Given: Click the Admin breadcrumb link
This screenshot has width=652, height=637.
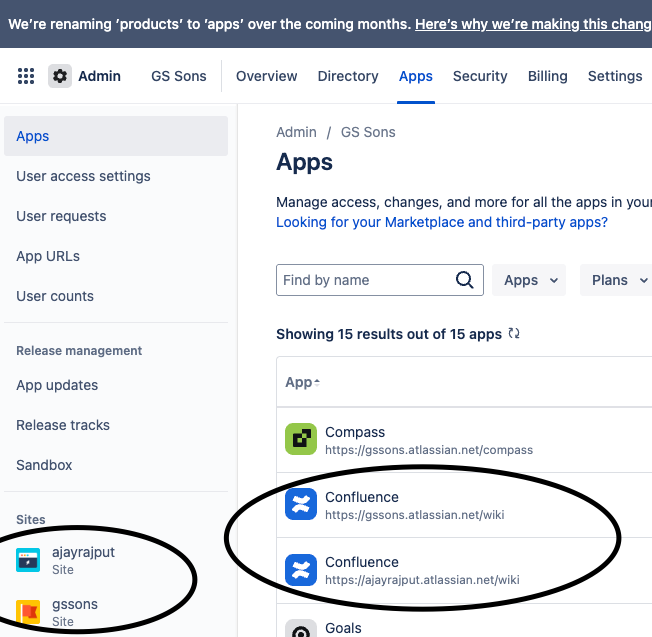Looking at the screenshot, I should (x=296, y=132).
